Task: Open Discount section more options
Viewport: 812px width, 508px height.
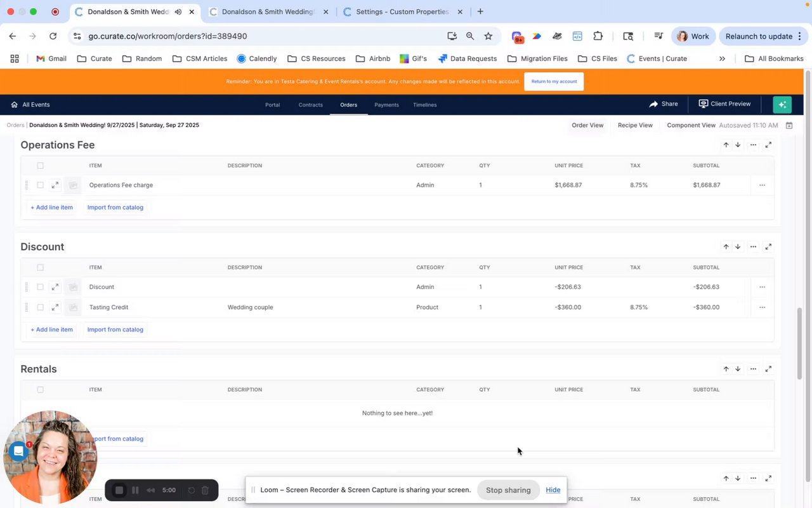Action: [753, 246]
